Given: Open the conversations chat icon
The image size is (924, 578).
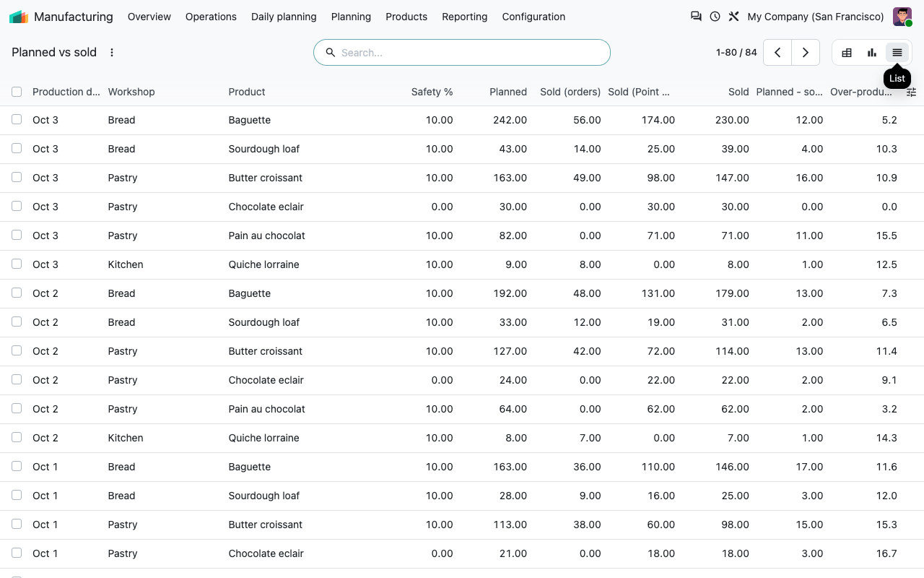Looking at the screenshot, I should (x=696, y=17).
